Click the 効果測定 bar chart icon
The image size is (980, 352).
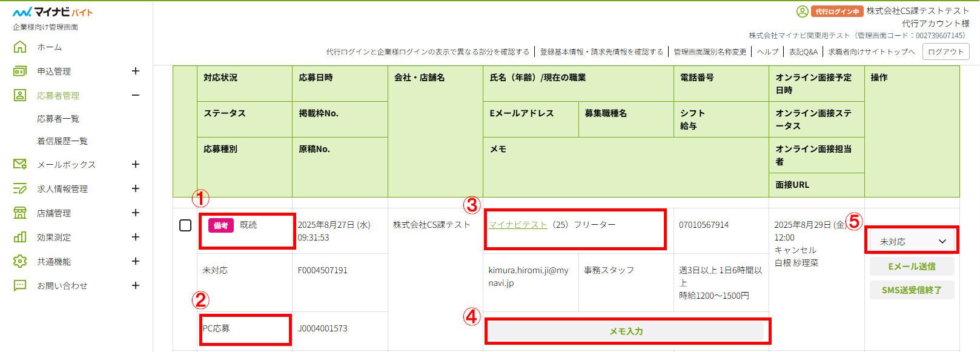(x=20, y=237)
